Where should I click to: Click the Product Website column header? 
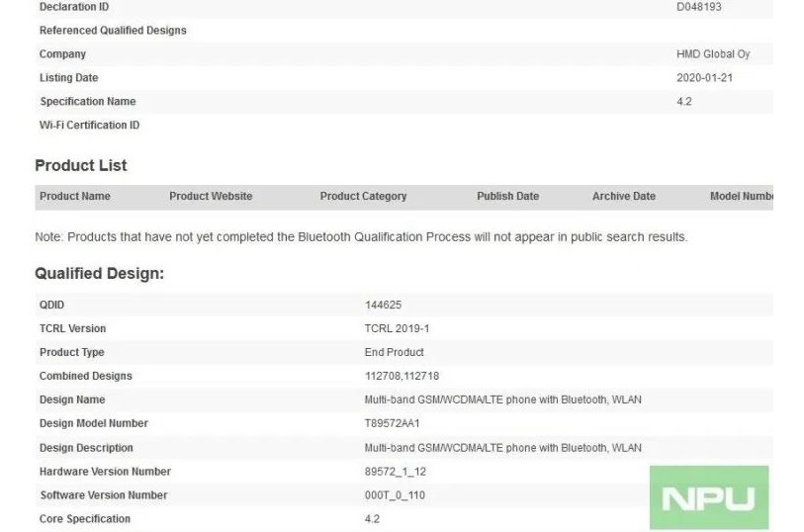211,197
